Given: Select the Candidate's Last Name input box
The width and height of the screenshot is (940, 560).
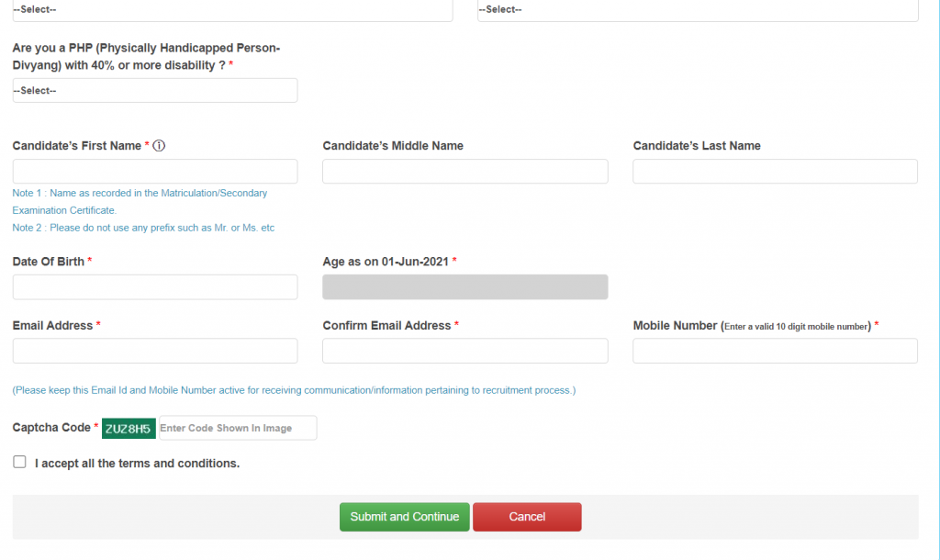Looking at the screenshot, I should pyautogui.click(x=775, y=172).
